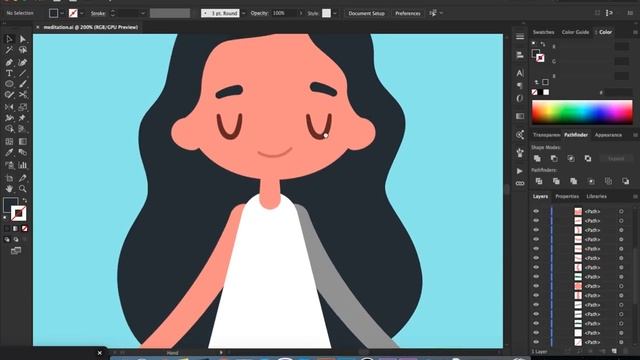The height and width of the screenshot is (360, 640).
Task: Switch to the Color Guide tab
Action: click(575, 32)
